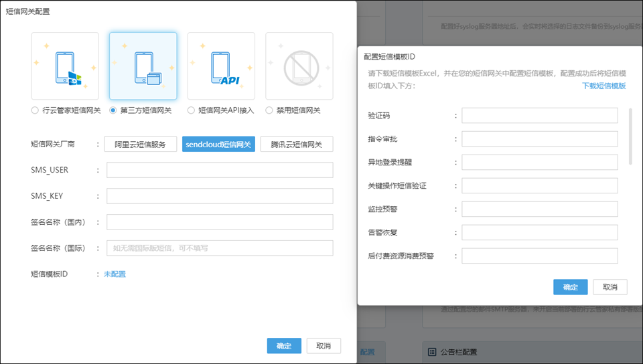Viewport: 643px width, 364px height.
Task: Cancel the 配置短信模板ID dialog
Action: (x=610, y=287)
